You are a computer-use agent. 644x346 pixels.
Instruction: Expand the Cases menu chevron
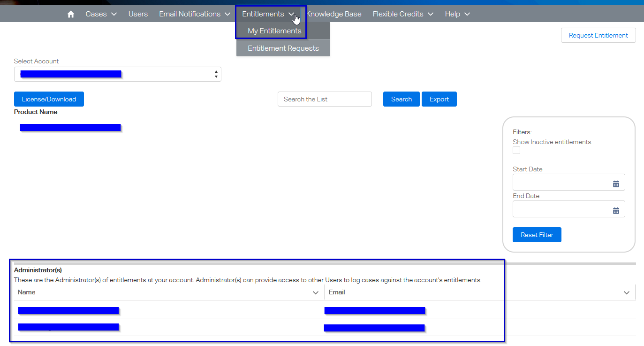(x=114, y=14)
